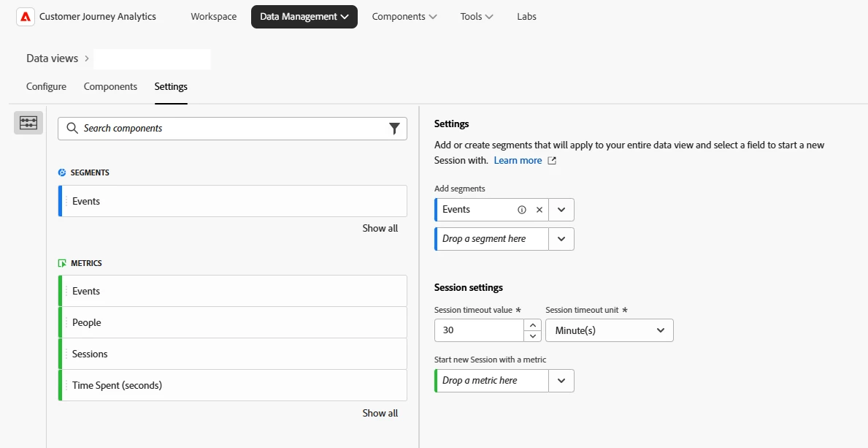This screenshot has width=868, height=448.
Task: Click the magnifier icon in the search box
Action: (x=72, y=129)
